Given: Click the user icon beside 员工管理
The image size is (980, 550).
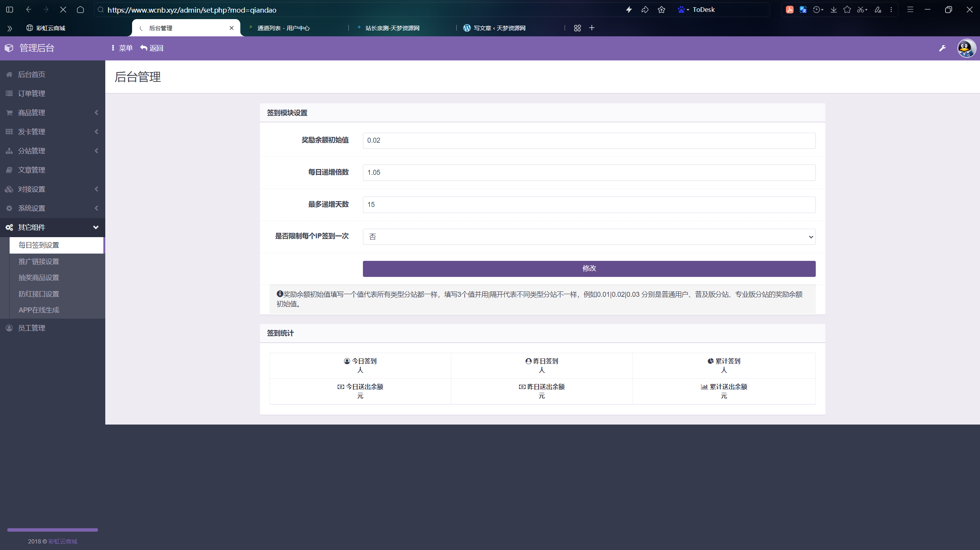Looking at the screenshot, I should [9, 328].
